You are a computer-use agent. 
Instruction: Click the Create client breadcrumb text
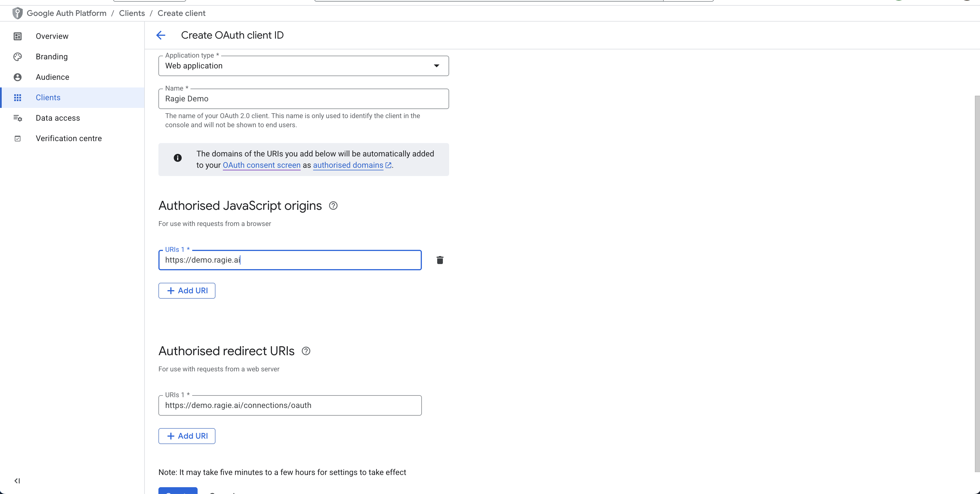point(181,13)
